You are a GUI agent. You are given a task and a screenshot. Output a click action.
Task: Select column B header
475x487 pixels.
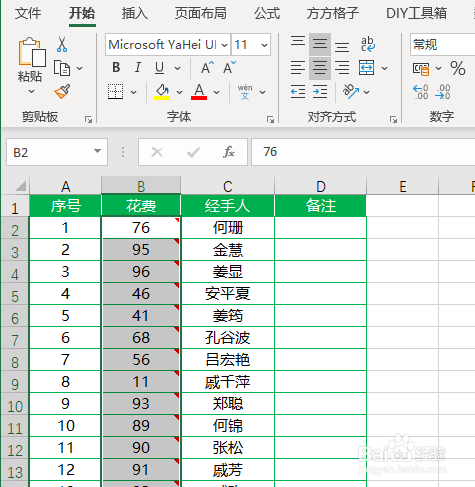141,186
